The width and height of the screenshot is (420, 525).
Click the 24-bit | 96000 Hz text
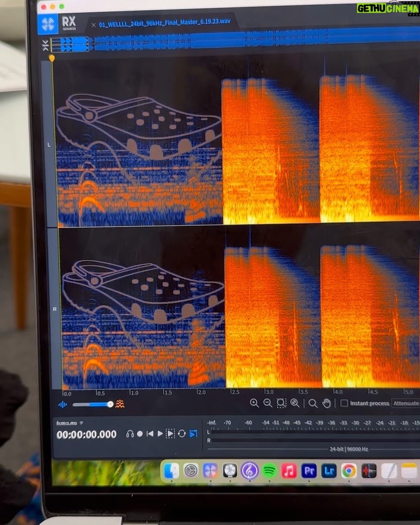(349, 449)
